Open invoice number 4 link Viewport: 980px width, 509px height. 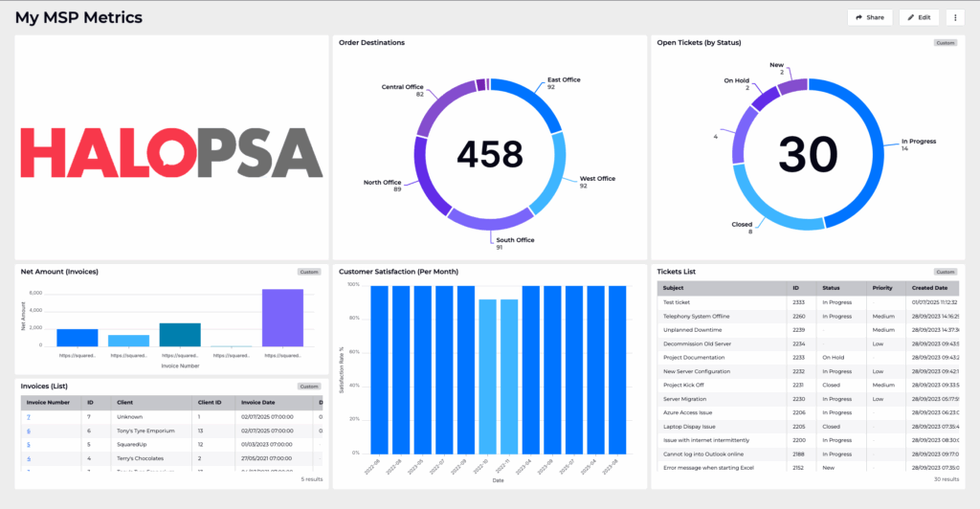(29, 458)
